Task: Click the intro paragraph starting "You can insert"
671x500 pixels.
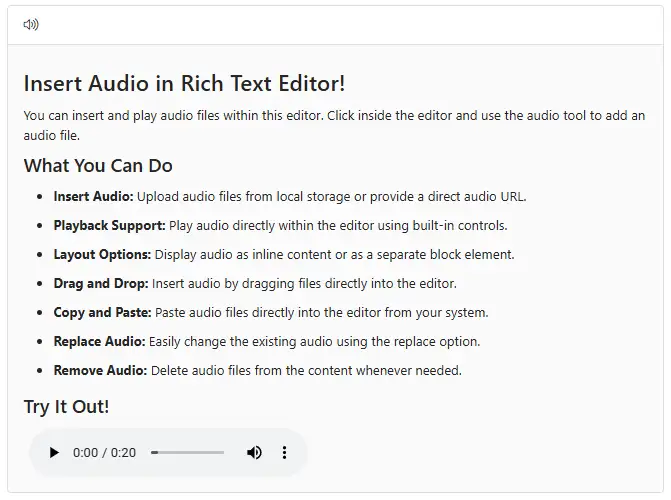Action: pyautogui.click(x=334, y=125)
